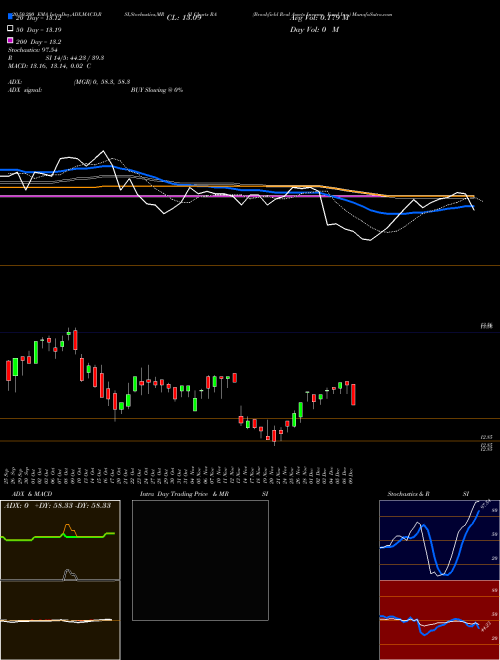Click the ADX & MACD panel title
The width and height of the screenshot is (500, 660).
tap(32, 494)
